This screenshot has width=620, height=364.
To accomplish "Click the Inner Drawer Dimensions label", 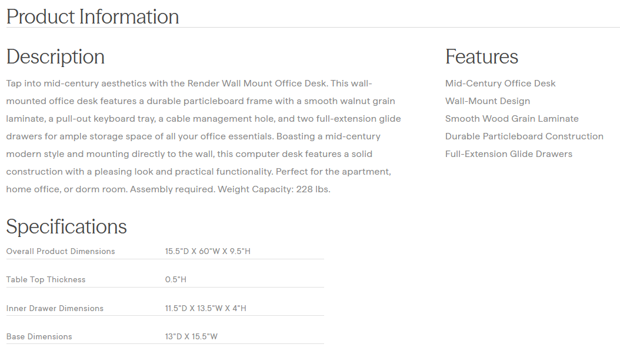I will [55, 308].
